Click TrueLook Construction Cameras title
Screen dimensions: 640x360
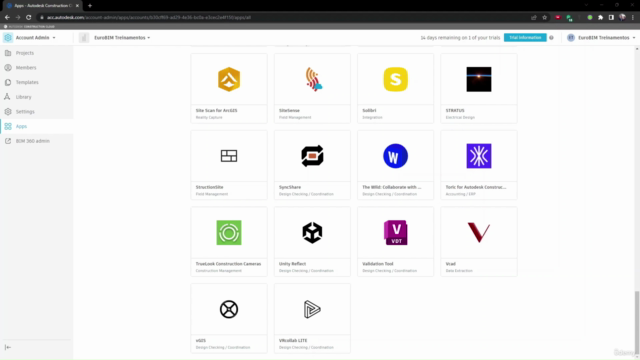click(228, 264)
